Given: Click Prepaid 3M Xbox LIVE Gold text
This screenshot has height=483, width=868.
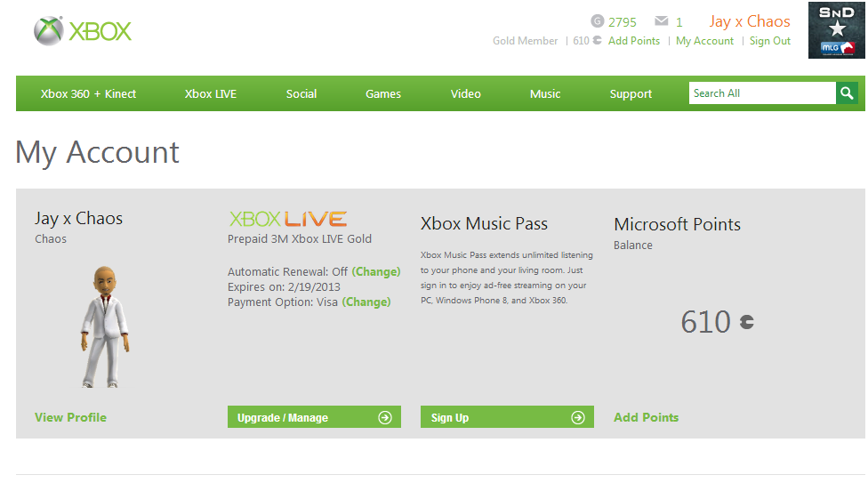Looking at the screenshot, I should (300, 238).
